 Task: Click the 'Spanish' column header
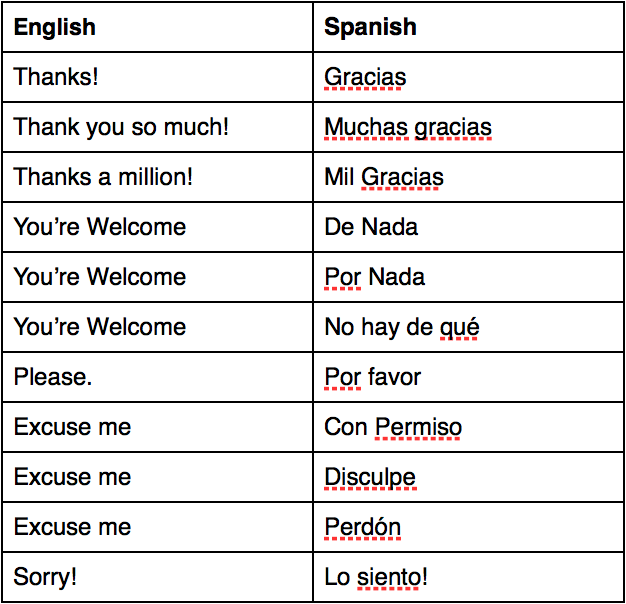370,27
